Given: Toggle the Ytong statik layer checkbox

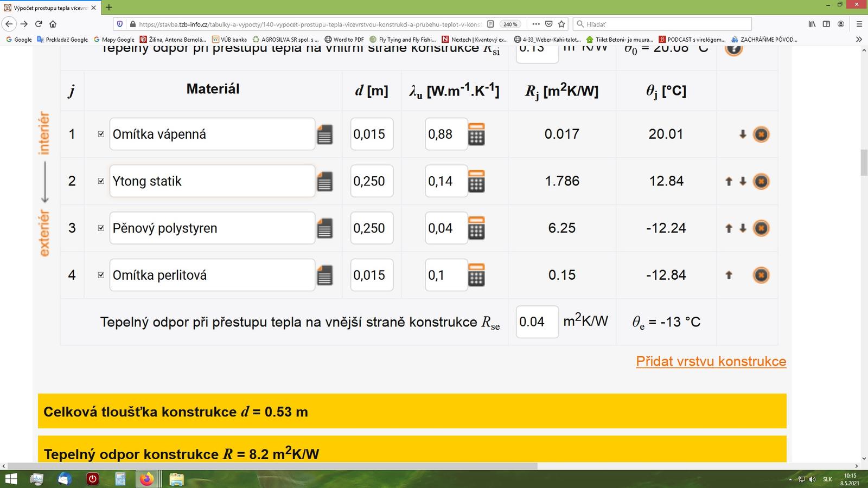Looking at the screenshot, I should click(x=101, y=181).
